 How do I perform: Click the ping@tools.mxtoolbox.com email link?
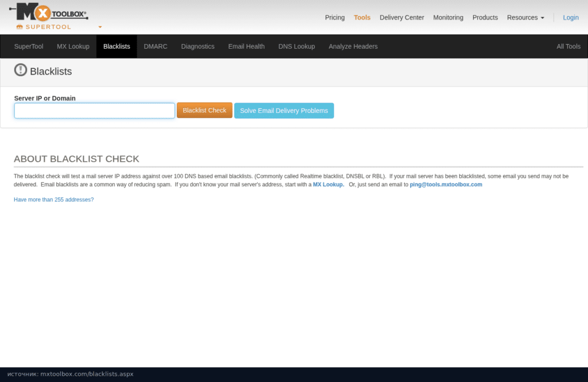(446, 185)
